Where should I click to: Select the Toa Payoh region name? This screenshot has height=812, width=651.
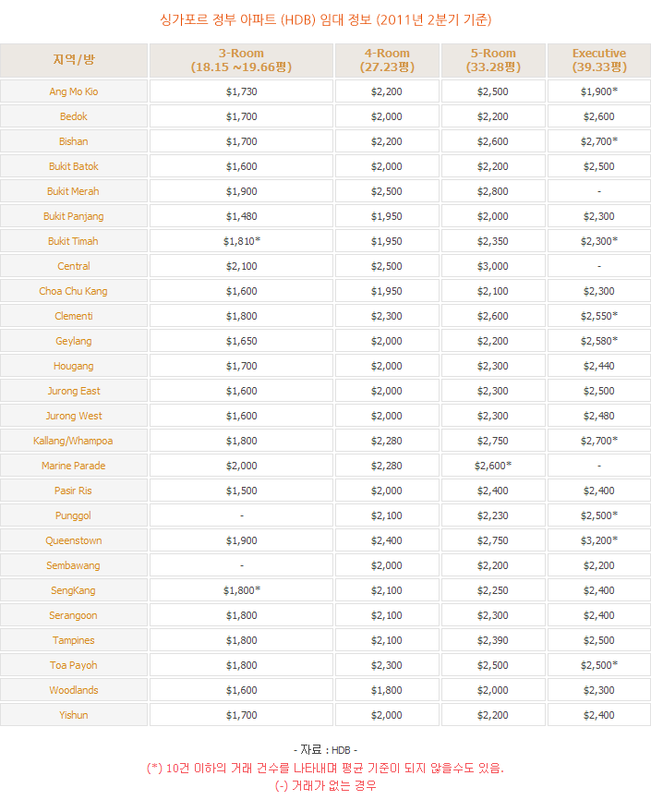pyautogui.click(x=74, y=665)
